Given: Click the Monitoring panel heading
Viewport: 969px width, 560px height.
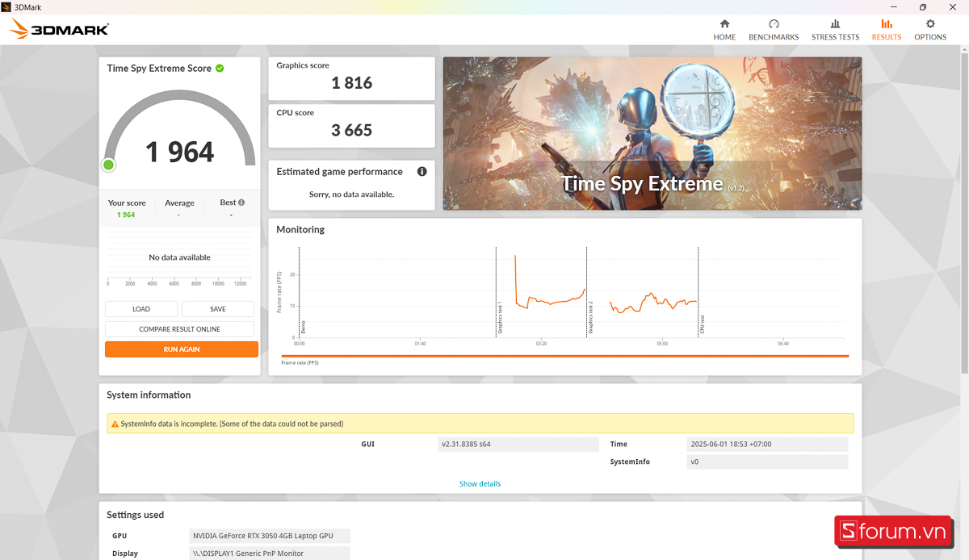Looking at the screenshot, I should 300,230.
